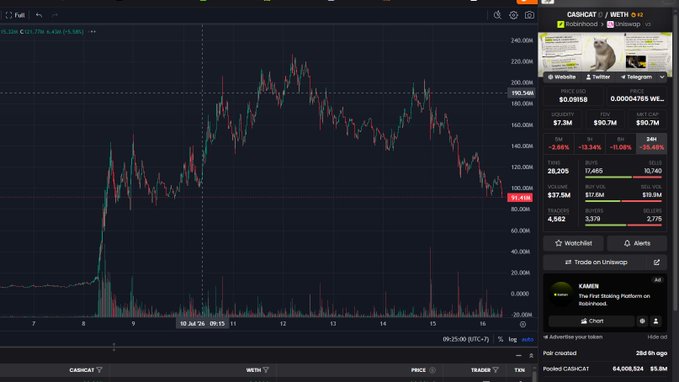The height and width of the screenshot is (382, 679).
Task: Click the Pooled CASHCAT 64,008,524 row
Action: 605,369
